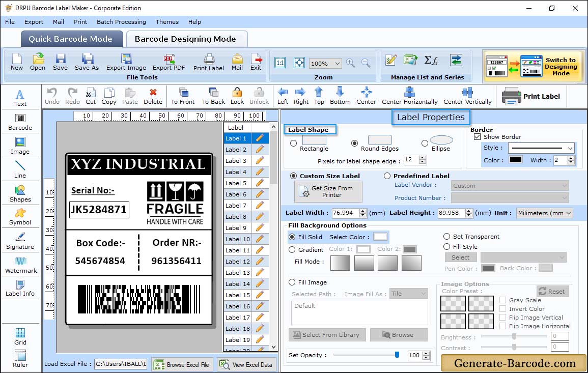The image size is (588, 373).
Task: Lock the selected object
Action: tap(237, 96)
